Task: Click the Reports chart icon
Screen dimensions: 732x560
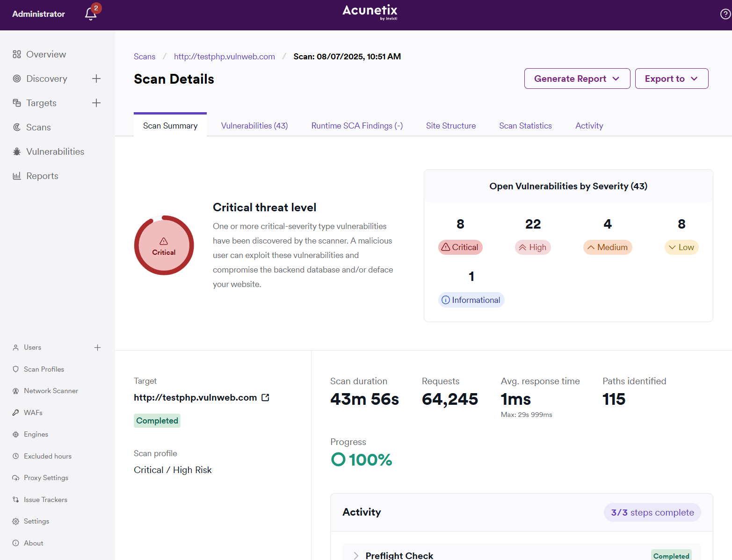Action: click(17, 176)
